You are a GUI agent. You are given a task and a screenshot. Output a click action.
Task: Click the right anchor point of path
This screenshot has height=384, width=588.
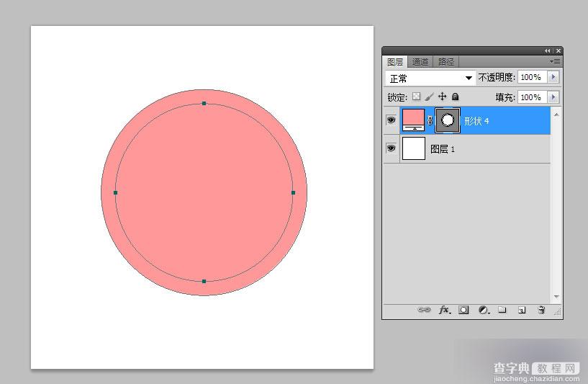pos(293,192)
